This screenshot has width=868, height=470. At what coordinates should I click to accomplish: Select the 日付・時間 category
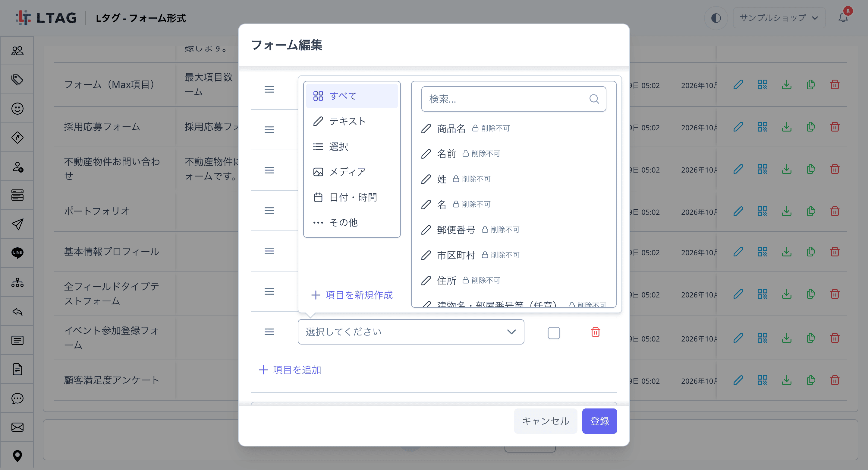[x=351, y=197]
